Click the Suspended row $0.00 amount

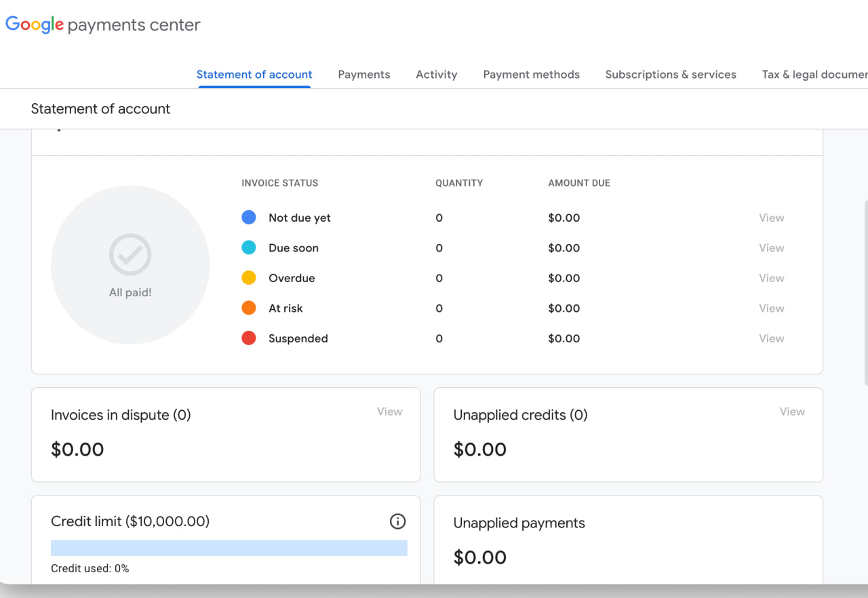[x=564, y=338]
